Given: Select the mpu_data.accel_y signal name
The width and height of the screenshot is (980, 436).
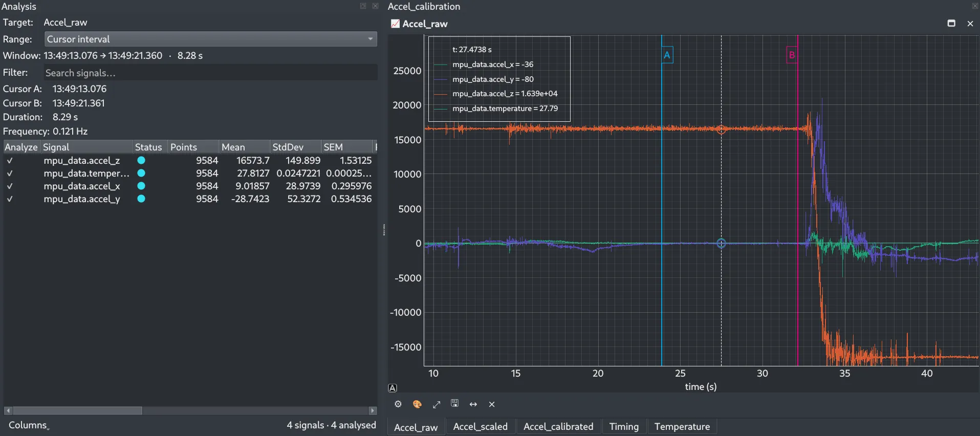Looking at the screenshot, I should pyautogui.click(x=82, y=199).
